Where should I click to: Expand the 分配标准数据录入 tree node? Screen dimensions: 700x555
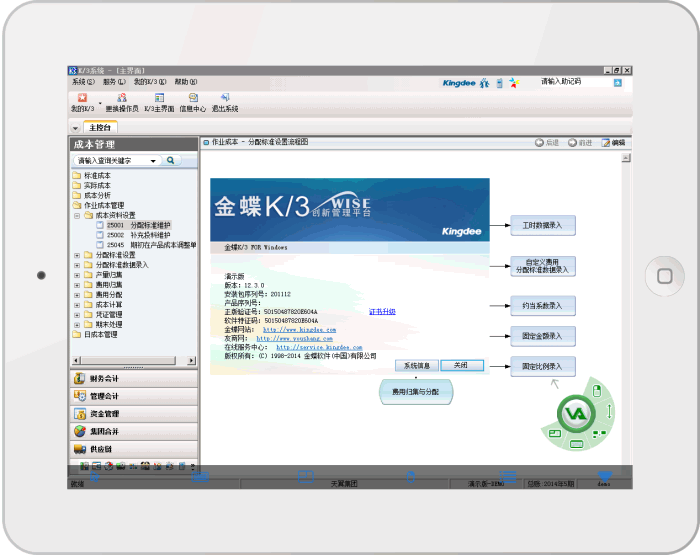(x=77, y=265)
